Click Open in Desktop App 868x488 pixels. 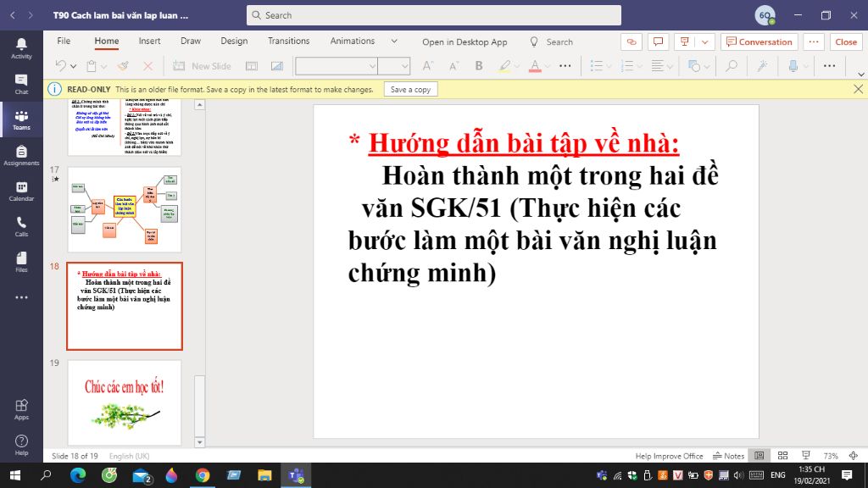pos(465,42)
